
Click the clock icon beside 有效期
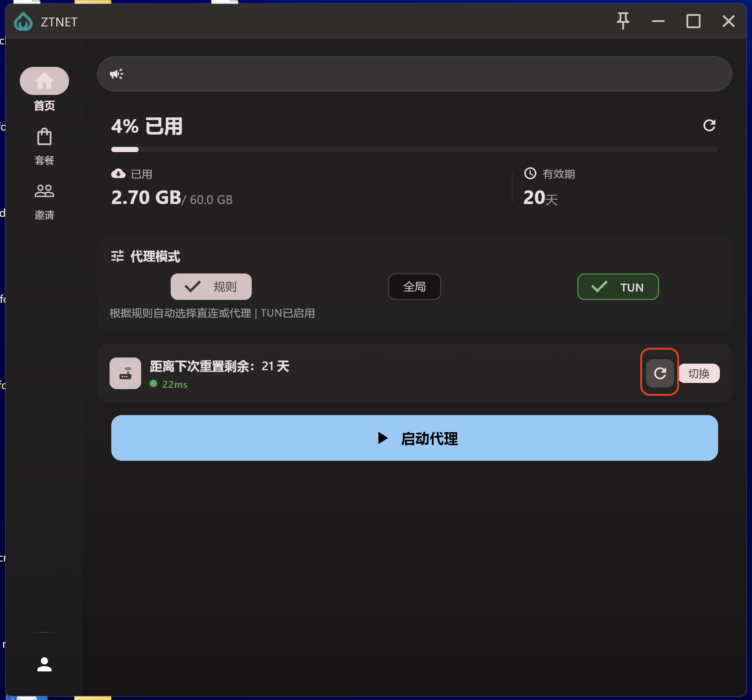pyautogui.click(x=530, y=173)
